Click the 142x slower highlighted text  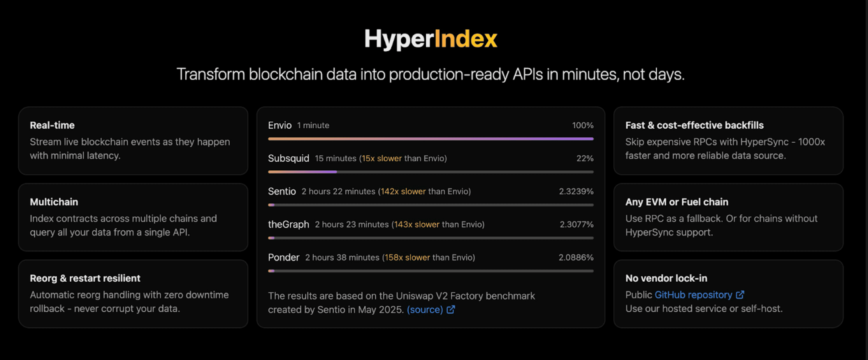(403, 191)
